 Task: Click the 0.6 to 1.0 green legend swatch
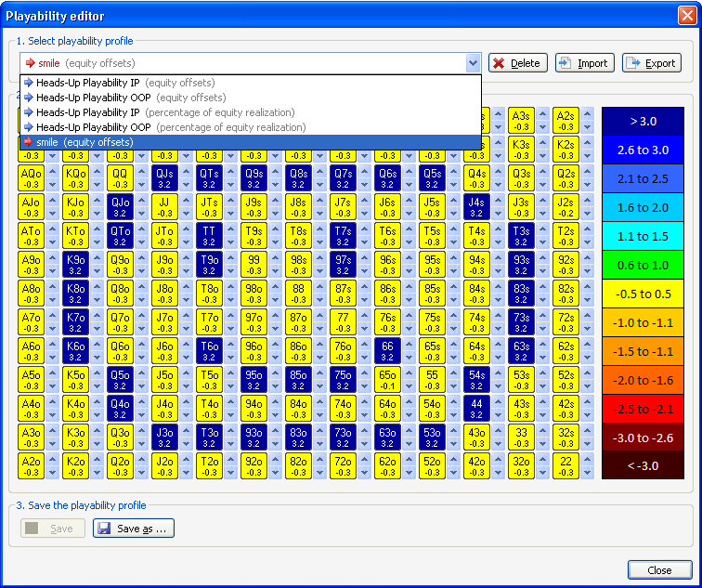(x=643, y=265)
